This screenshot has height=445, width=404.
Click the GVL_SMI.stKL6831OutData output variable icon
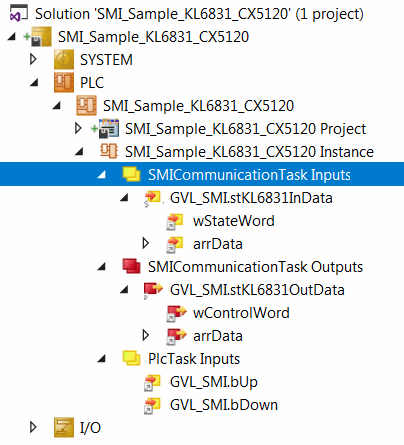coord(153,290)
